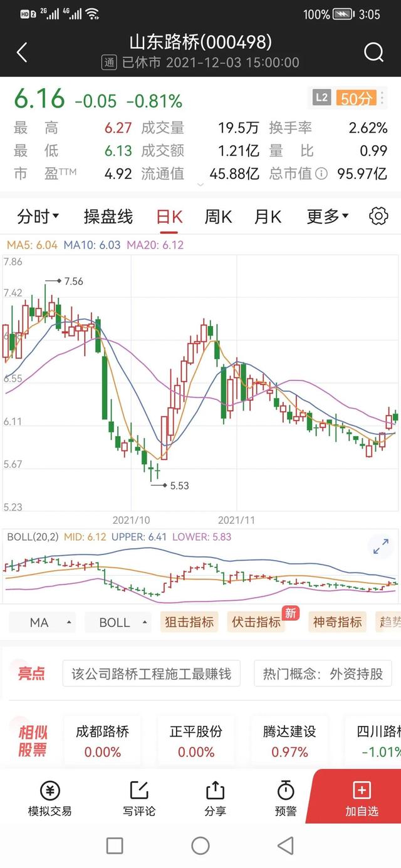Image resolution: width=401 pixels, height=868 pixels.
Task: Switch to 周K weekly chart
Action: click(x=218, y=217)
